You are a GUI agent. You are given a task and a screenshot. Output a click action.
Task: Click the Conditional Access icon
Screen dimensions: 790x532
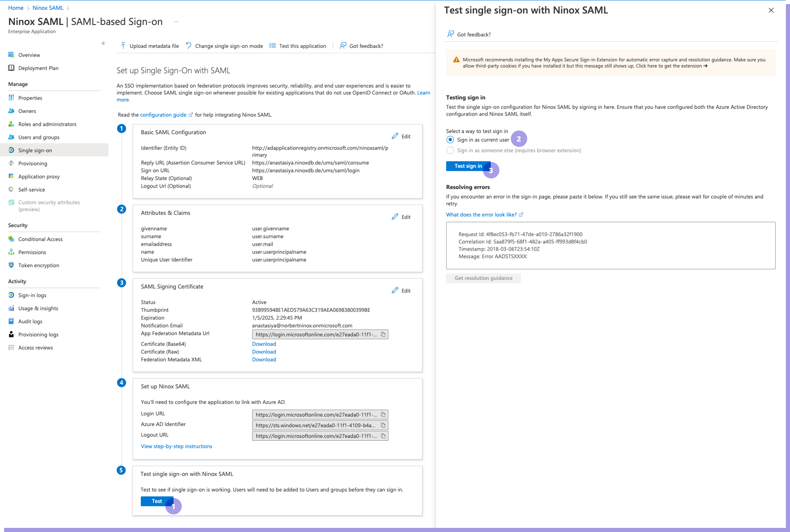point(11,239)
